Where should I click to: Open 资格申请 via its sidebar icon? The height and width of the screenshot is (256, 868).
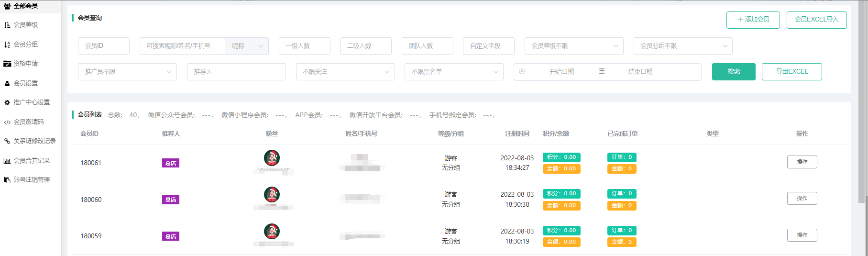click(x=7, y=64)
